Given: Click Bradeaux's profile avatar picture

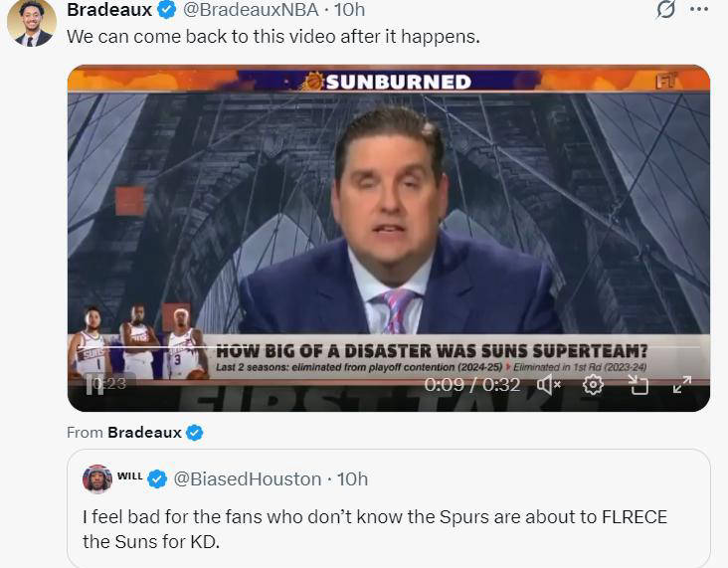Looking at the screenshot, I should point(32,23).
